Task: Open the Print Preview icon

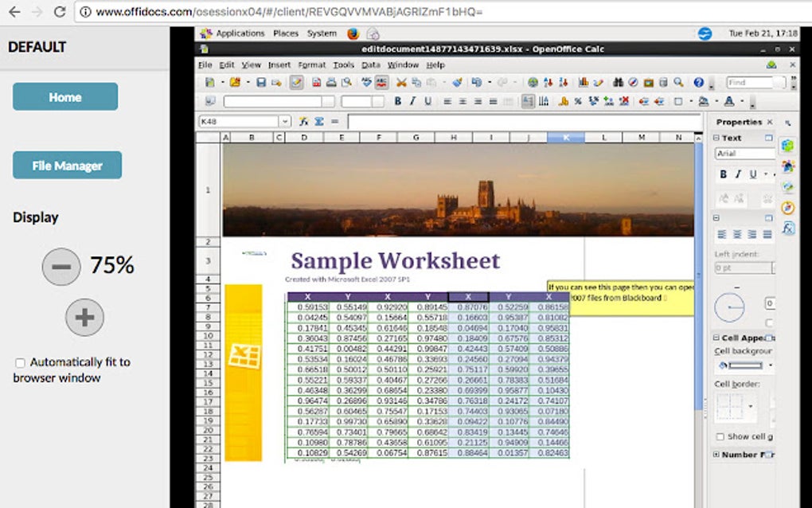Action: coord(345,82)
